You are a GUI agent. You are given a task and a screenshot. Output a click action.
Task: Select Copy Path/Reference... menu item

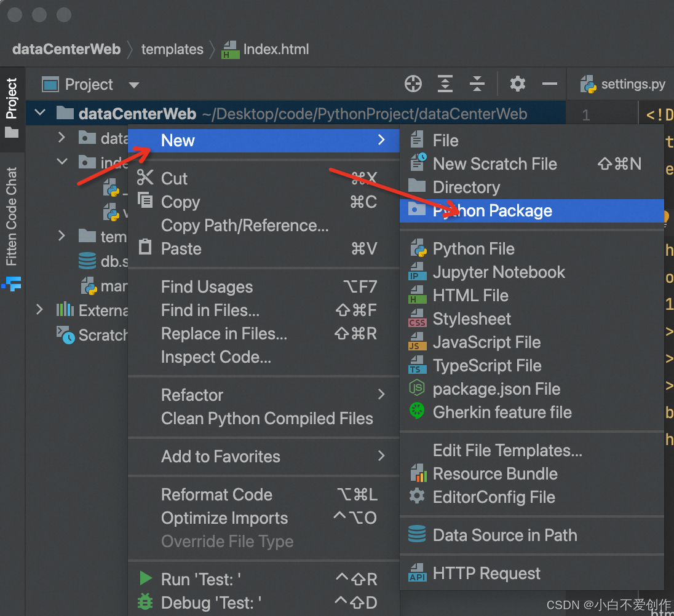263,225
